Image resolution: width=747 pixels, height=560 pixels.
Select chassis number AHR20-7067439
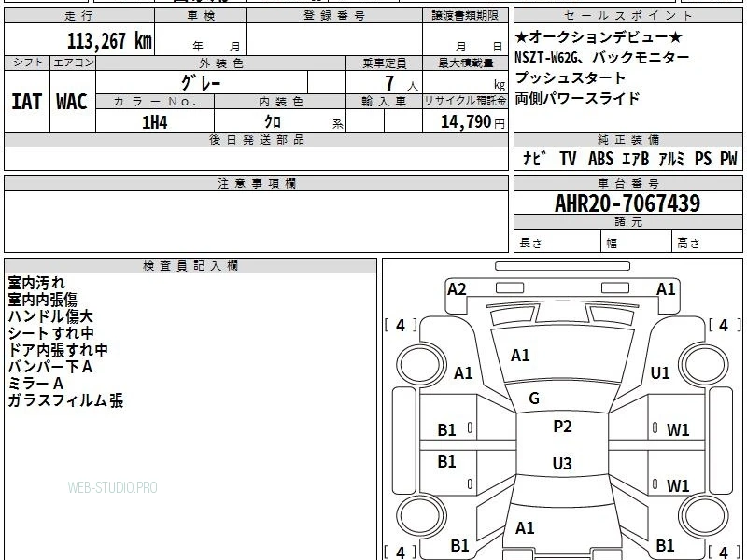627,203
